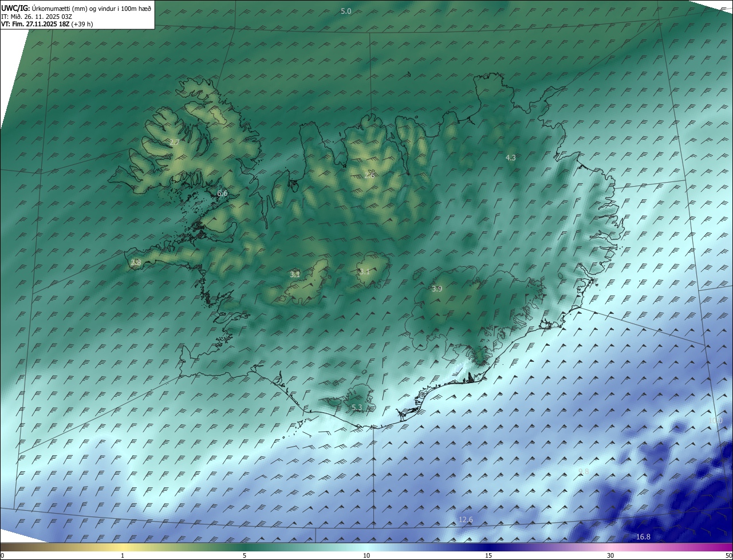Image resolution: width=733 pixels, height=560 pixels.
Task: Click the '5' tick on the color scale
Action: 245,555
